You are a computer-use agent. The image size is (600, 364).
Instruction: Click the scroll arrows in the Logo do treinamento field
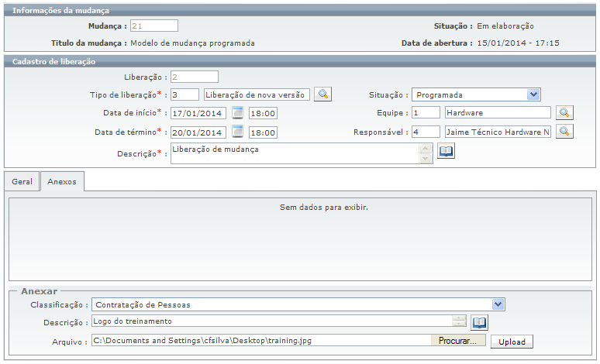(460, 321)
